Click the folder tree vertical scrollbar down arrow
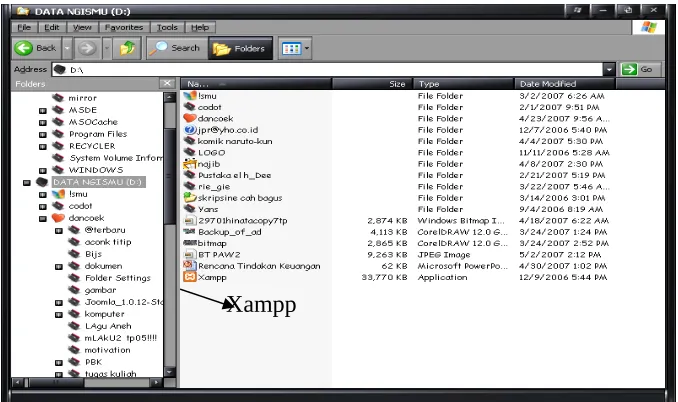 (x=170, y=372)
